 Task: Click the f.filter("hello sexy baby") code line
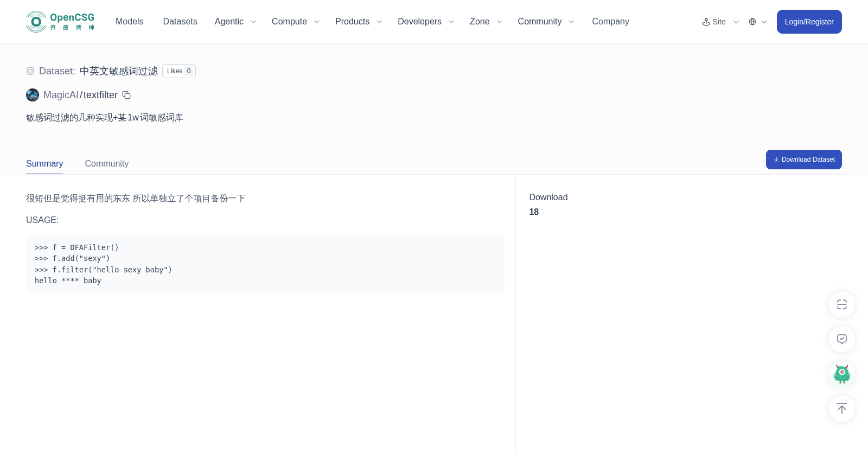coord(103,270)
